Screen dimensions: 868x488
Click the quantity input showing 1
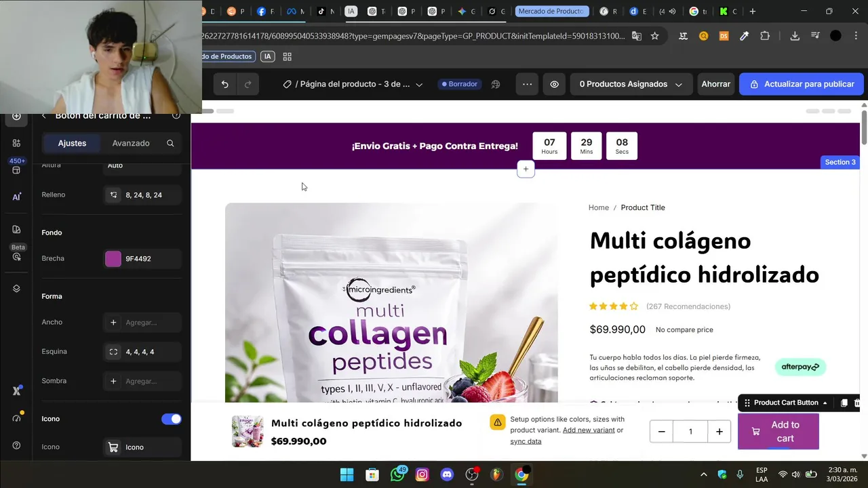[690, 432]
